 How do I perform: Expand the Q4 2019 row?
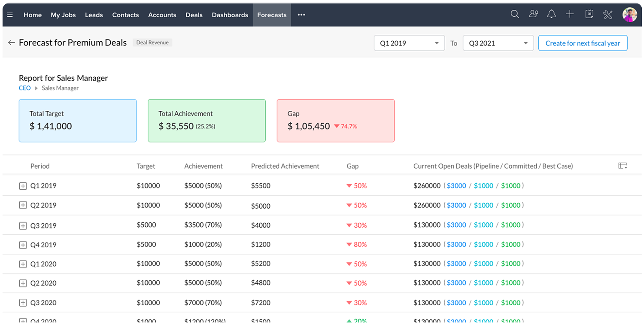click(23, 245)
